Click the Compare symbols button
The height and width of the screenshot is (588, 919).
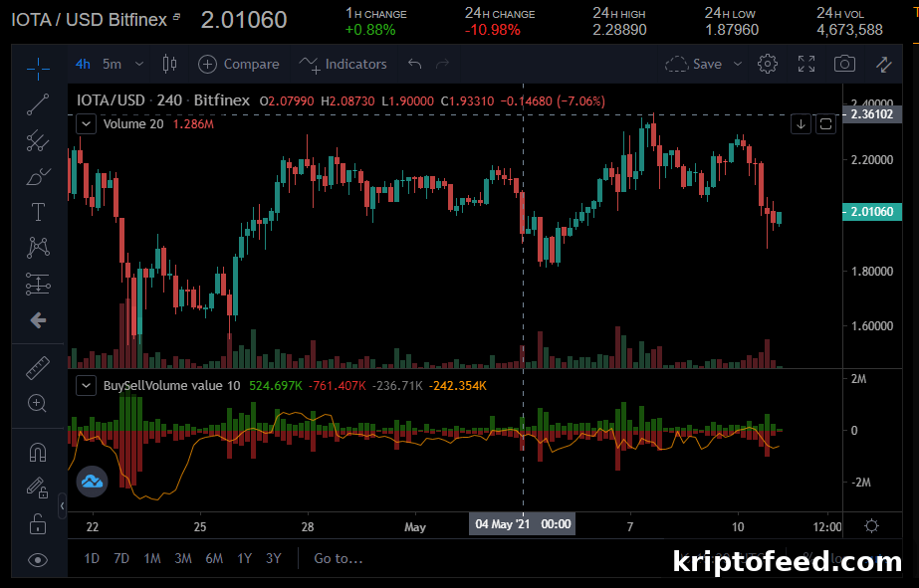tap(239, 64)
